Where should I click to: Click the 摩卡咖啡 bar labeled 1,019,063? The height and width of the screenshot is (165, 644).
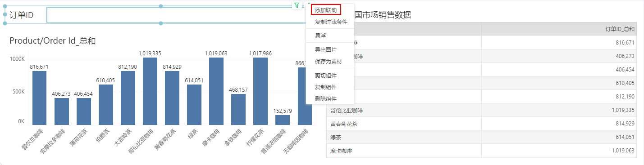216,91
